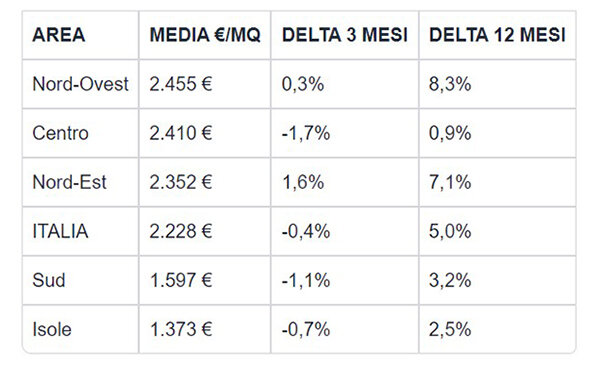Select the Nord-Ovest row label

(80, 84)
